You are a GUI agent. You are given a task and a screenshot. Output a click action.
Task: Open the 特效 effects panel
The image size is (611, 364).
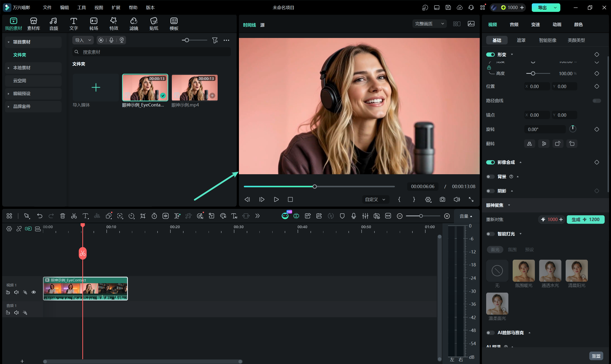[114, 24]
